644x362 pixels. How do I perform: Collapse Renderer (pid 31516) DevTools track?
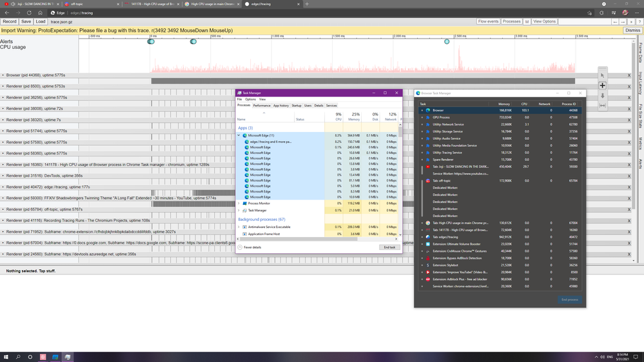click(3, 176)
